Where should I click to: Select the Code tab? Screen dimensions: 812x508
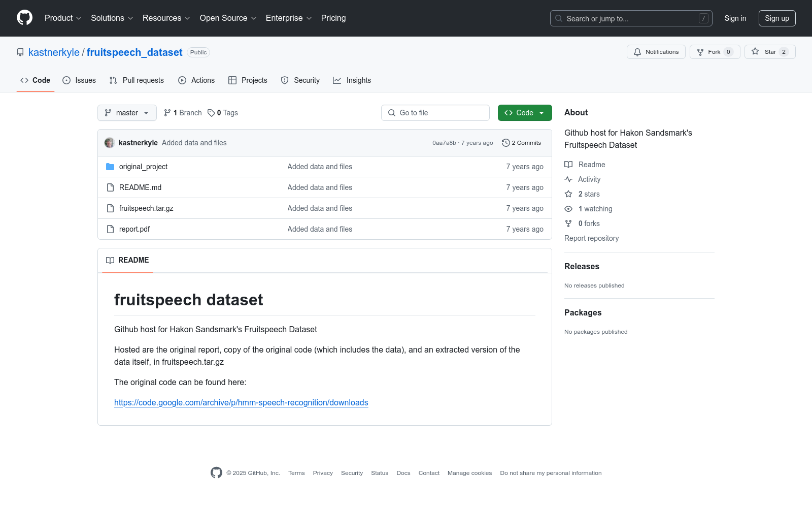[36, 80]
